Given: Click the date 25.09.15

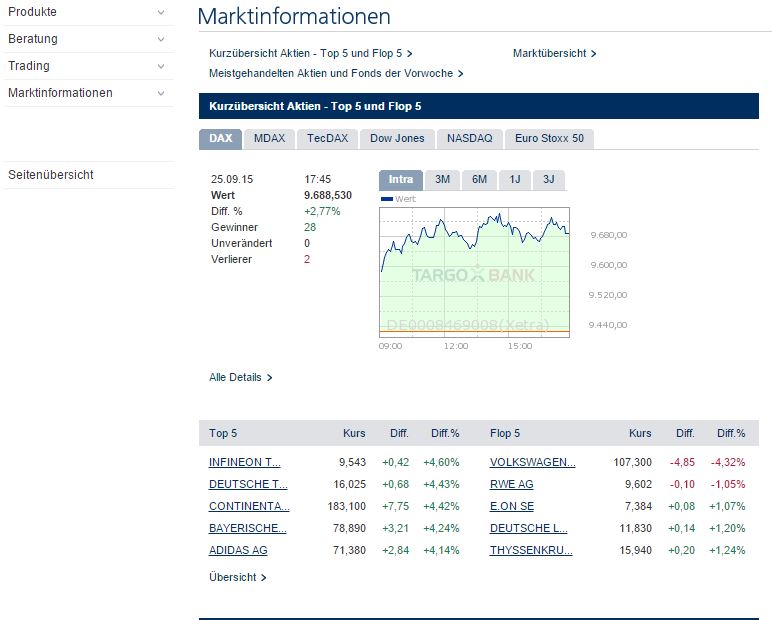Looking at the screenshot, I should 232,179.
